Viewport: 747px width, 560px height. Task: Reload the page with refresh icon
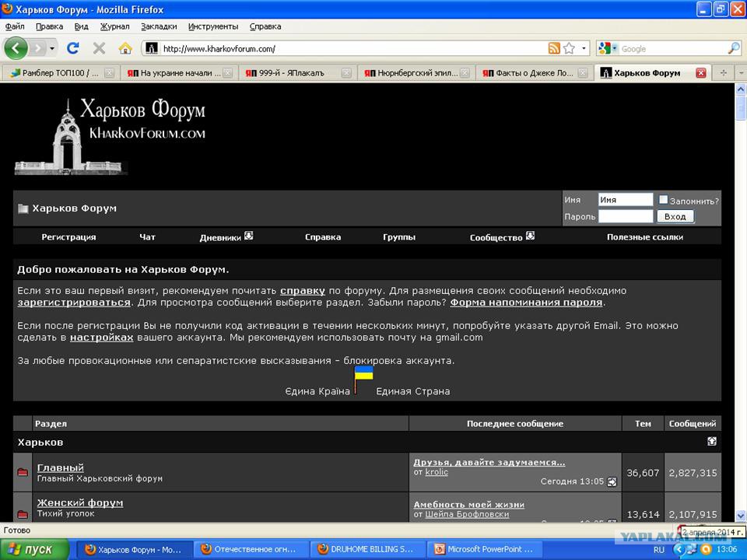(x=73, y=48)
